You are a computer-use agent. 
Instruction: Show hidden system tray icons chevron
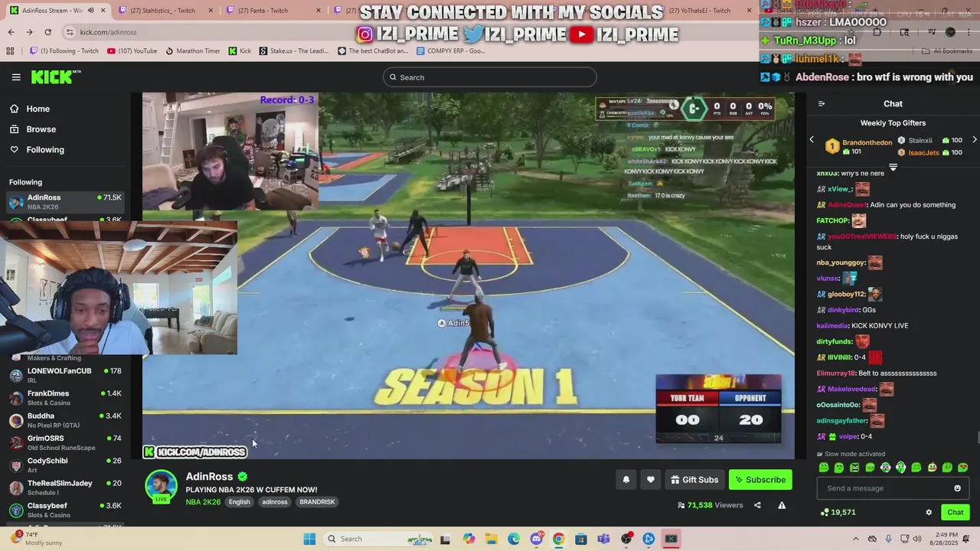click(x=856, y=539)
